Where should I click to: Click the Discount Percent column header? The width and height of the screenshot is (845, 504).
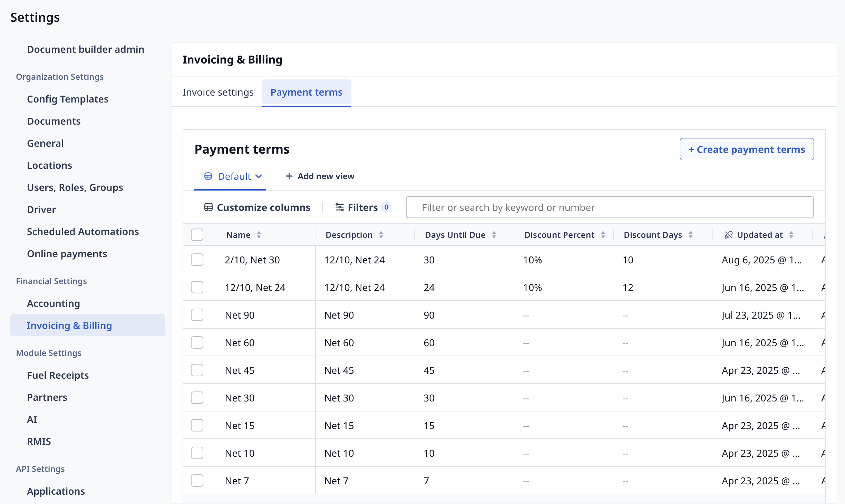point(560,235)
